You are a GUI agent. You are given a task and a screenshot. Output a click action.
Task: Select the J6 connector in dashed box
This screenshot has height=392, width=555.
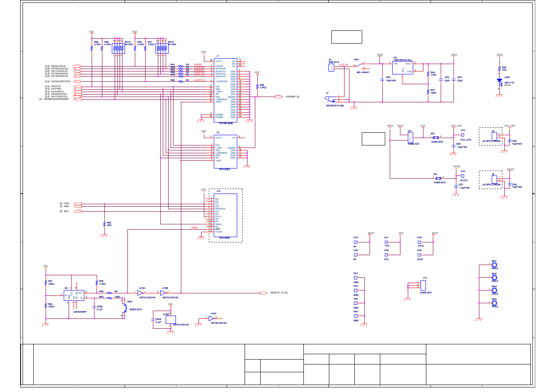click(x=494, y=179)
